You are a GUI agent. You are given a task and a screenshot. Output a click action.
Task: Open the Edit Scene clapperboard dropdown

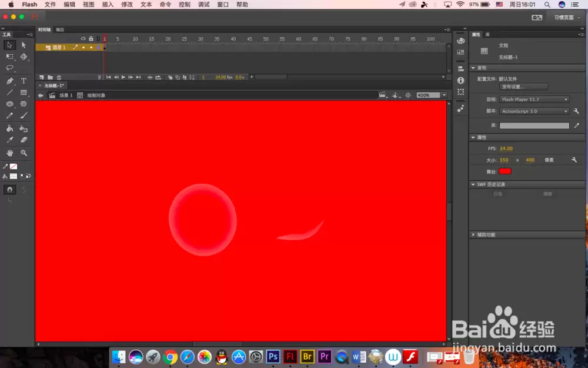(x=383, y=95)
